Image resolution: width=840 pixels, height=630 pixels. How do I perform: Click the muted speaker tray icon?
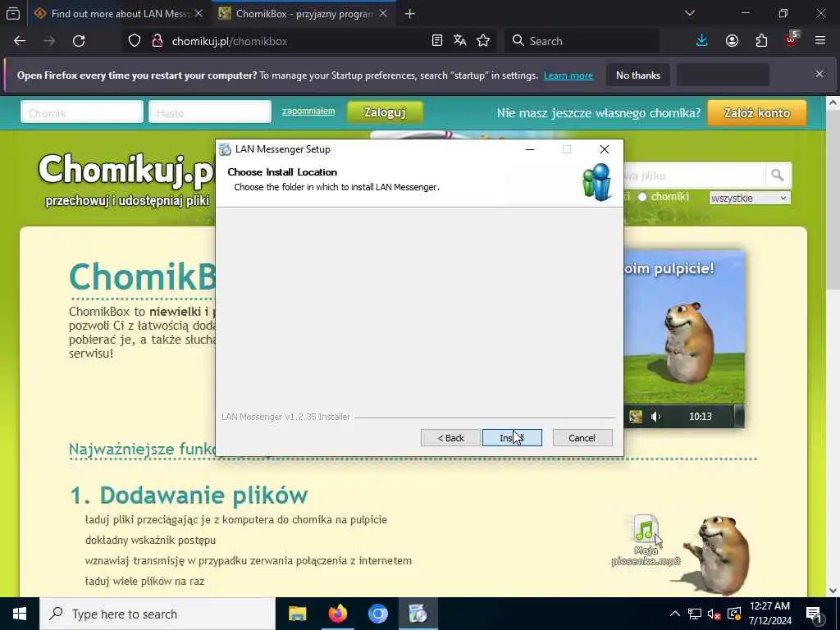(x=714, y=614)
